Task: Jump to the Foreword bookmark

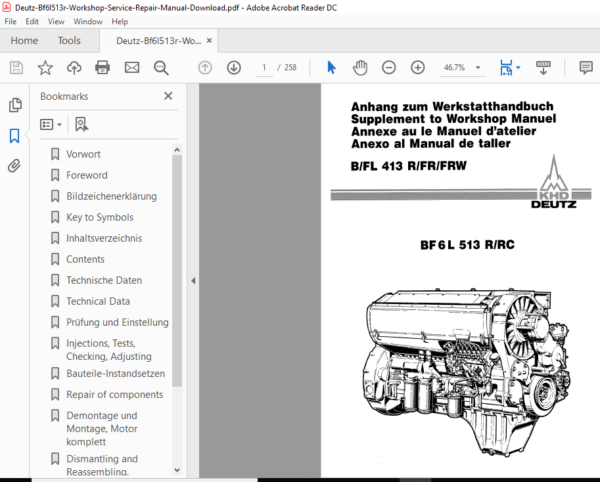Action: click(87, 175)
